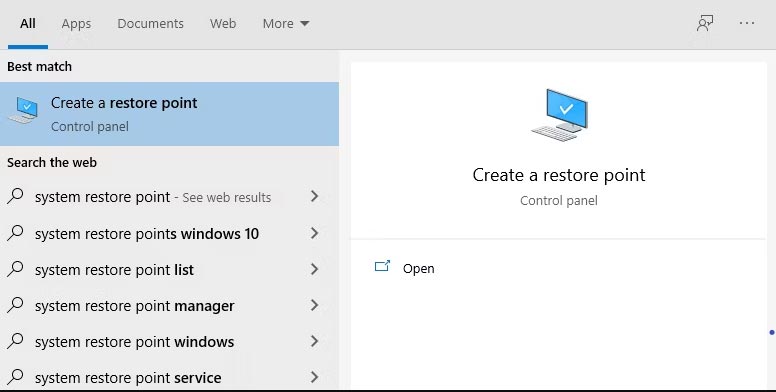Click search icon beside 'windows 10' suggestion
This screenshot has width=776, height=392.
point(15,232)
